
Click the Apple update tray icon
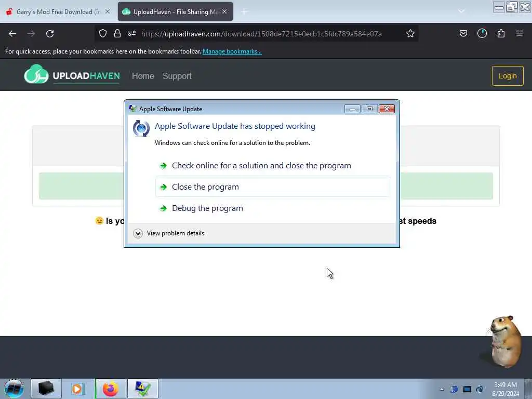point(480,389)
